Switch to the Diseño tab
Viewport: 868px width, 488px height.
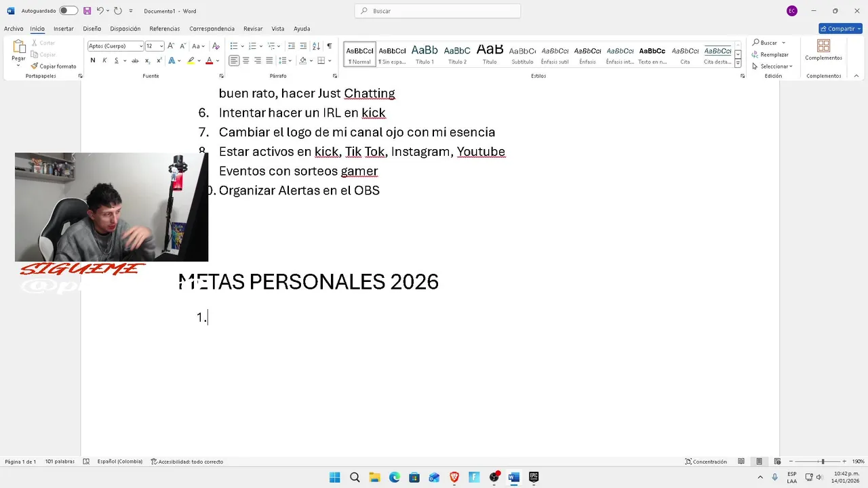(92, 28)
